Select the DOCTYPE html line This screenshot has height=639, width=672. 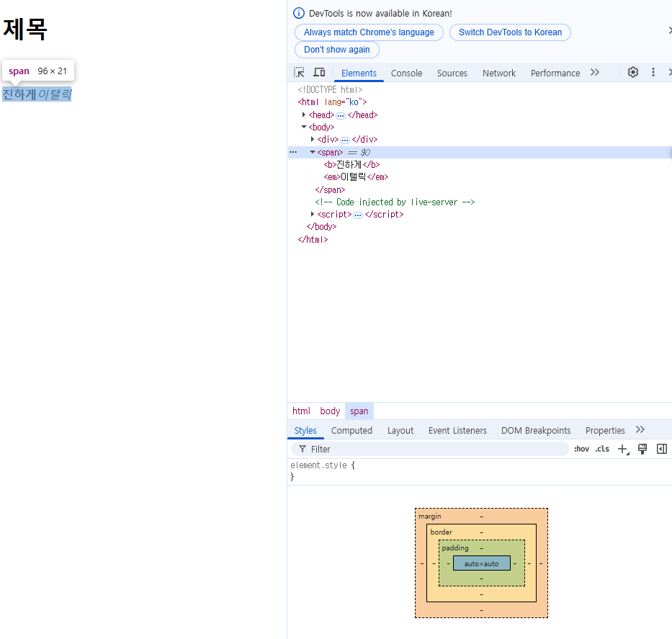tap(330, 89)
